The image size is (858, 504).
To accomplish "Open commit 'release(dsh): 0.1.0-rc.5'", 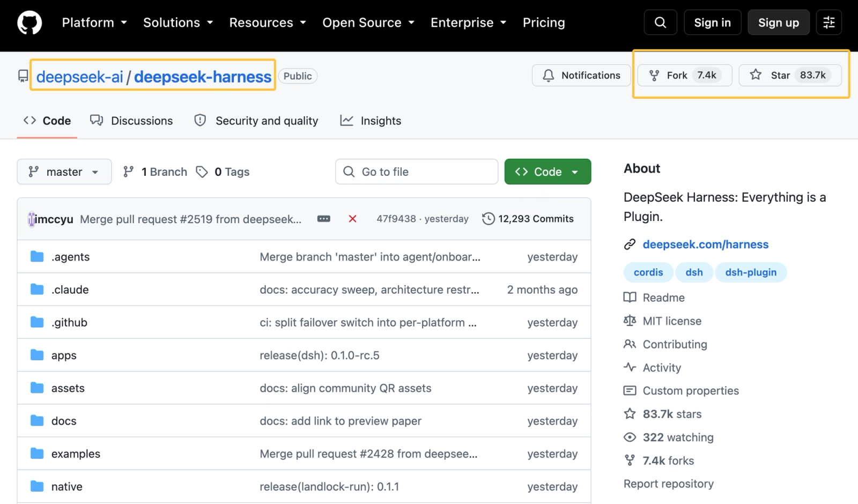I will (320, 355).
